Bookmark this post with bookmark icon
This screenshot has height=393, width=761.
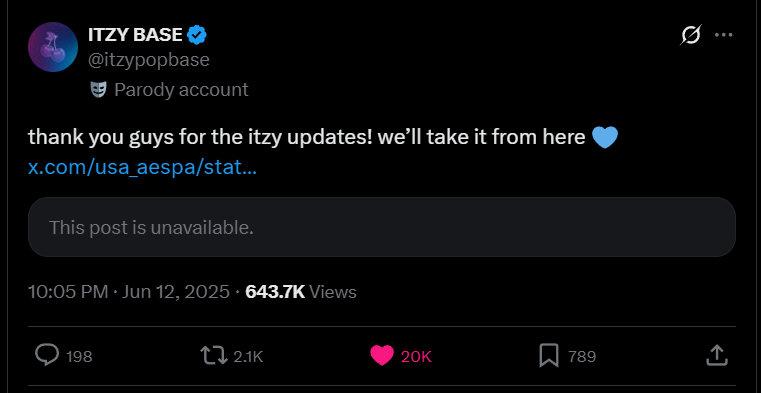click(x=549, y=356)
